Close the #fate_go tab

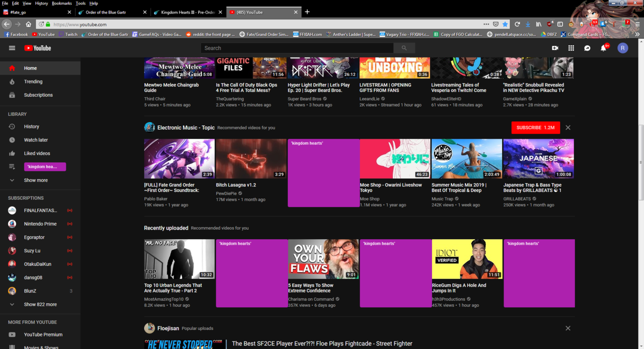pos(69,12)
